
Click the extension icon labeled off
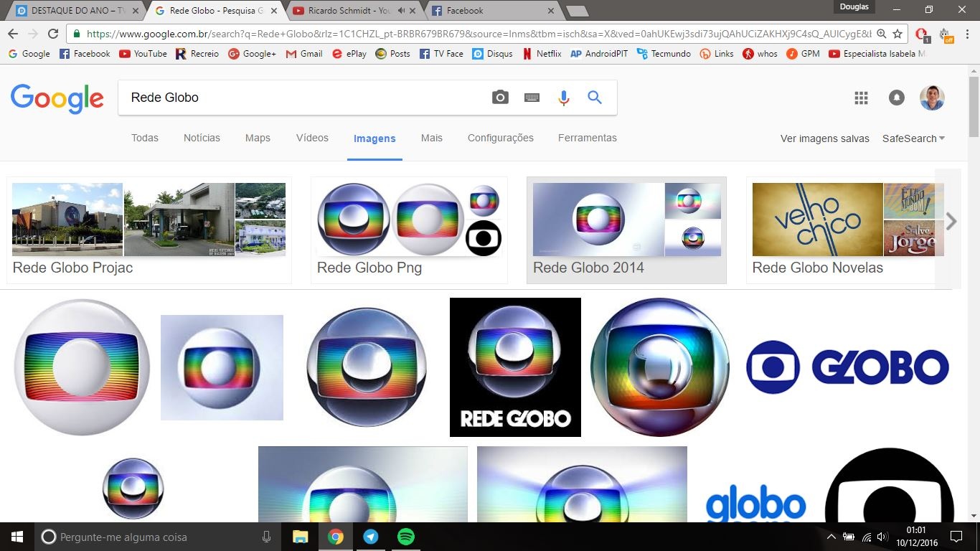pyautogui.click(x=946, y=34)
